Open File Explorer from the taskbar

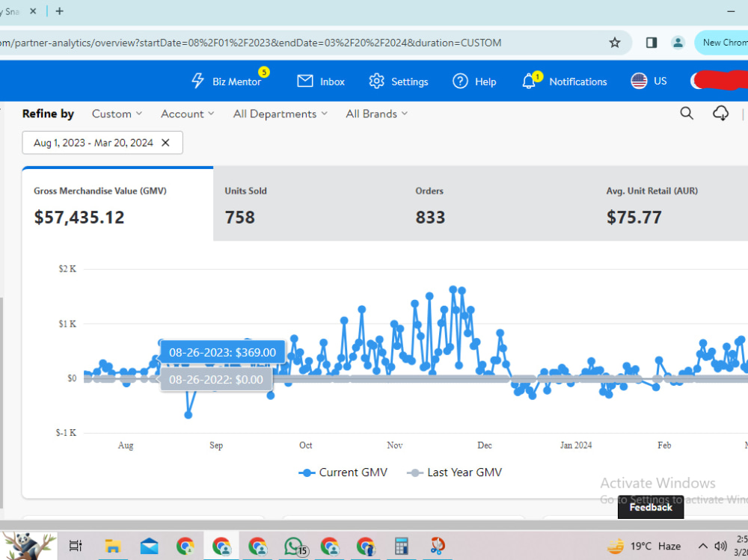click(113, 546)
